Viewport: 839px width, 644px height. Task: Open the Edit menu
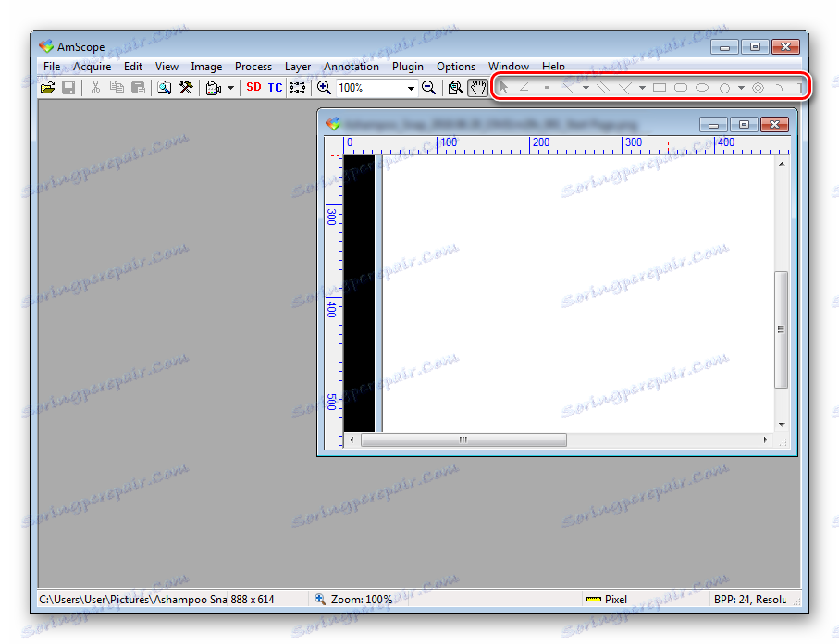[132, 67]
